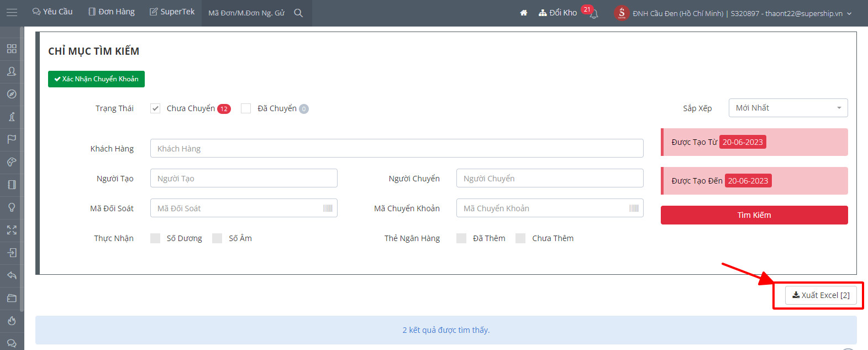Click Xác Nhận Chuyển Khoản button
Viewport: 868px width, 350px height.
pyautogui.click(x=96, y=79)
